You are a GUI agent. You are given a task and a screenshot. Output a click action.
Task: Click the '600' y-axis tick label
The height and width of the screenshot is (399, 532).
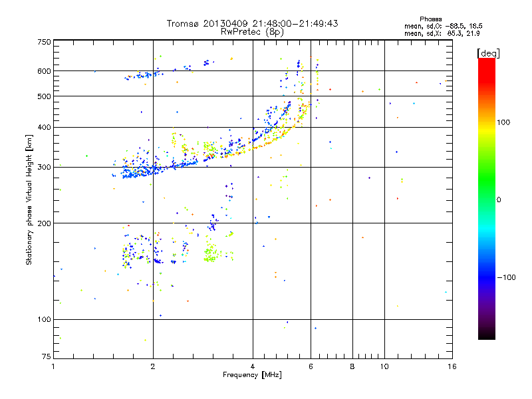(x=44, y=71)
